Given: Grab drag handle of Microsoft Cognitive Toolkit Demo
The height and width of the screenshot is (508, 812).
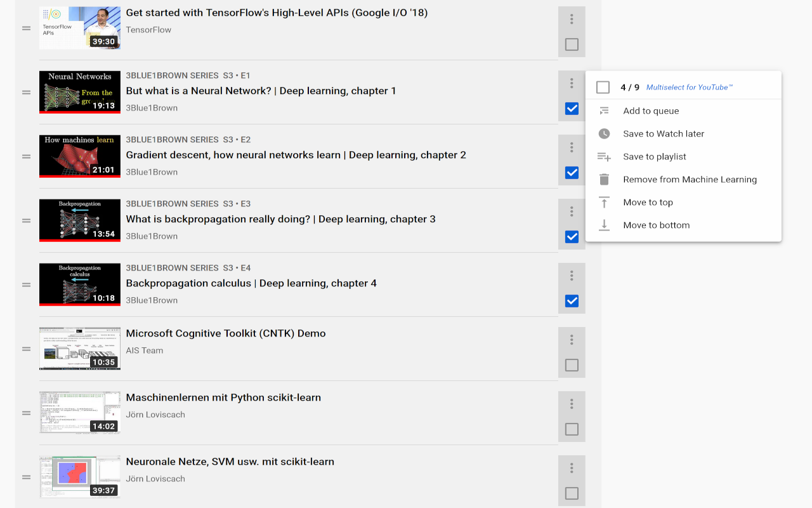Looking at the screenshot, I should tap(27, 349).
